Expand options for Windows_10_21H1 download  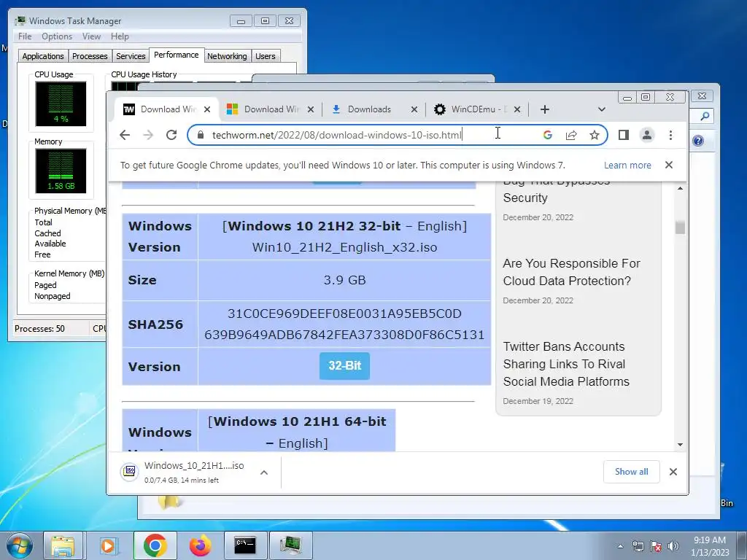[264, 472]
